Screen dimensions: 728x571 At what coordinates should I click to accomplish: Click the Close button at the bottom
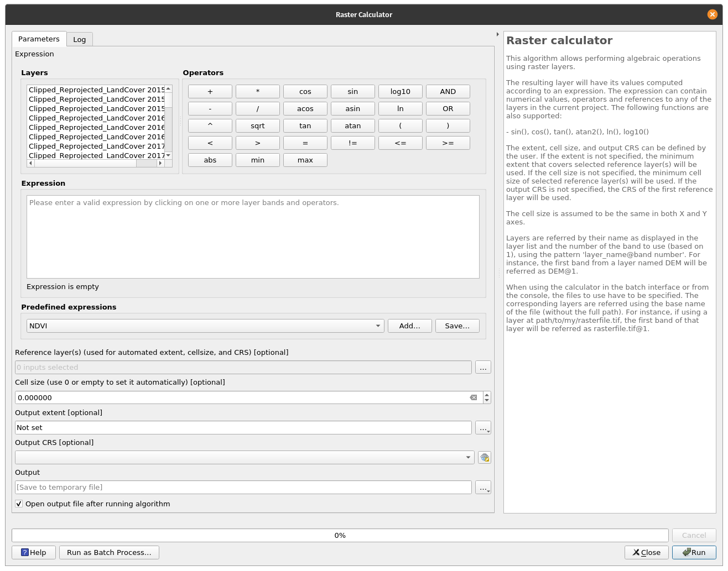[647, 552]
